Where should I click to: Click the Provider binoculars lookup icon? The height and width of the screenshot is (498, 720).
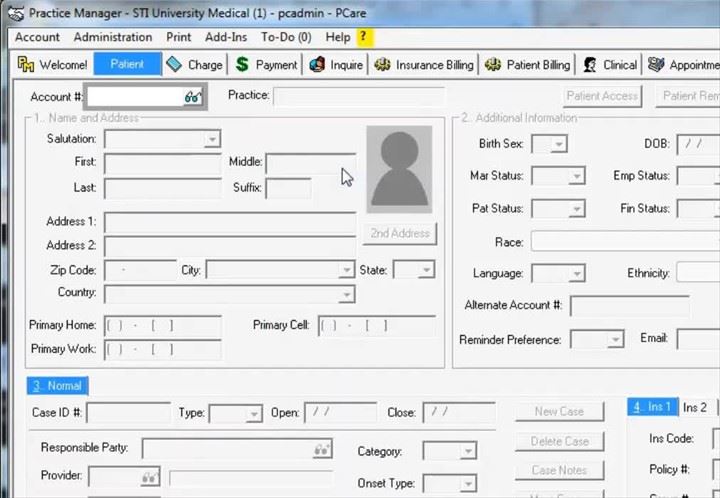(x=150, y=477)
